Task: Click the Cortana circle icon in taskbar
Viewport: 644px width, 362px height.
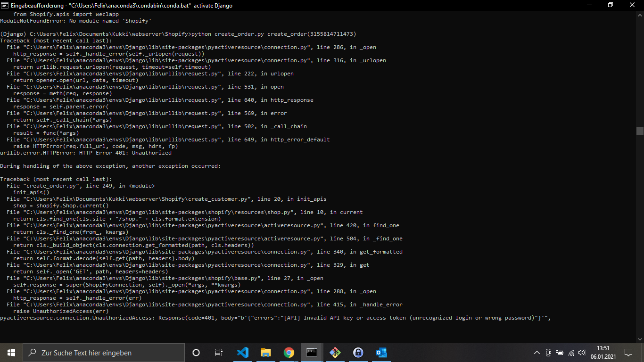Action: [x=196, y=352]
